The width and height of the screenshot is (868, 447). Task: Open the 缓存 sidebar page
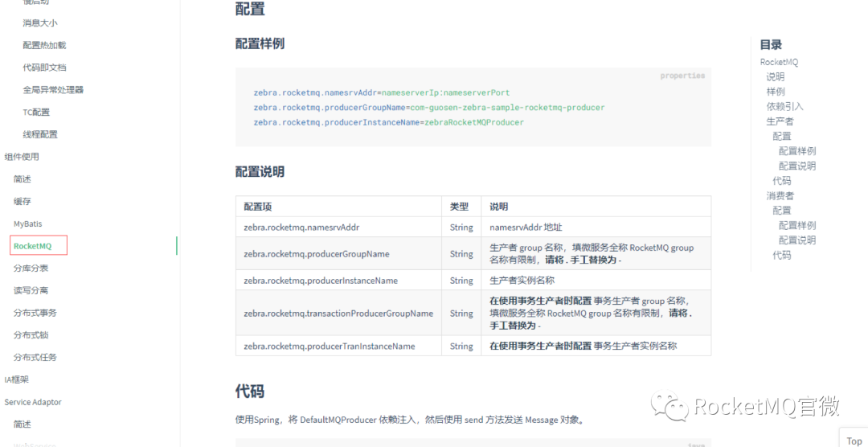tap(23, 201)
